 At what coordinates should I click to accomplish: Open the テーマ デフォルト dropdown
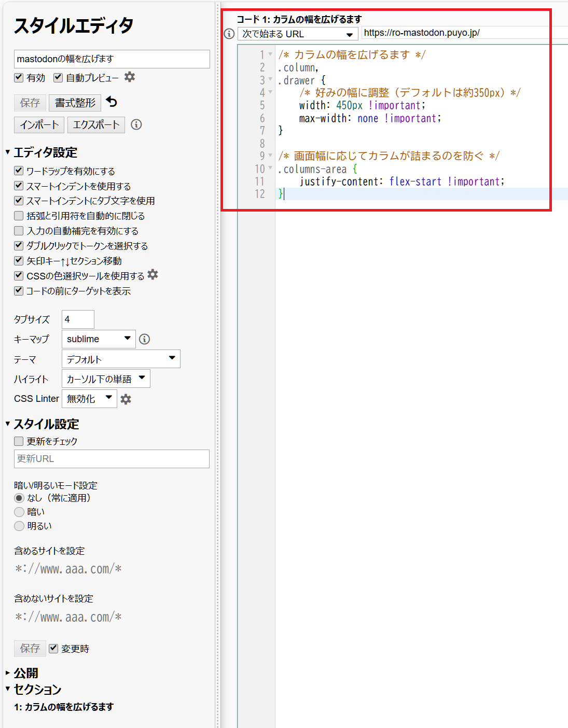(x=120, y=359)
